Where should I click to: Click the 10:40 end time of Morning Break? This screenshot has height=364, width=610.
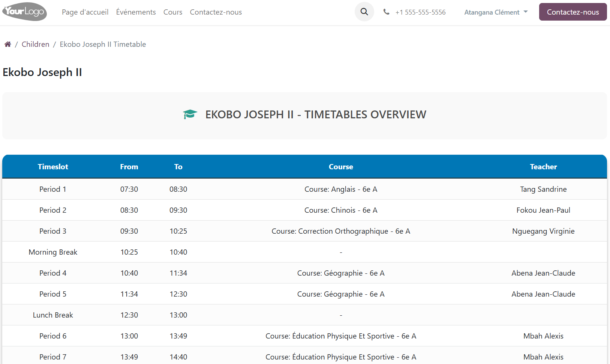(178, 252)
